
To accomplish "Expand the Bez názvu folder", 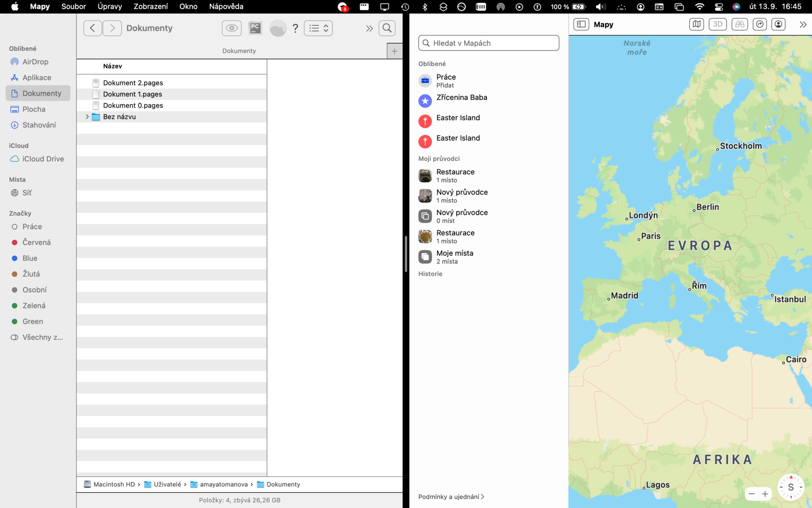I will (x=87, y=117).
